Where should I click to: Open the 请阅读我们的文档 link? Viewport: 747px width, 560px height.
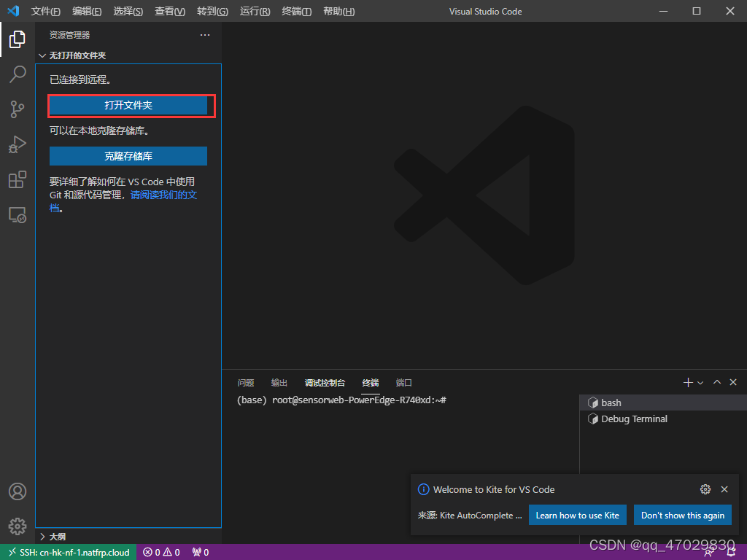click(x=163, y=195)
